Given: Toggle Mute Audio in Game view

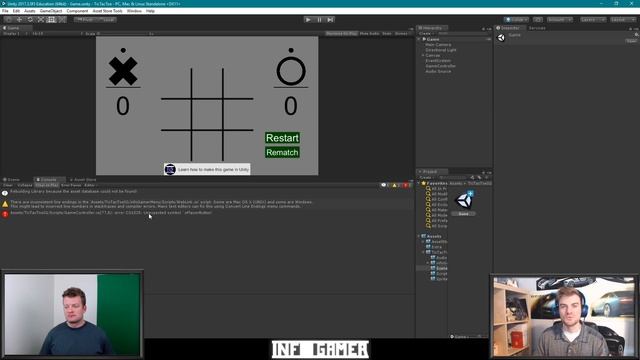Looking at the screenshot, I should pos(369,33).
